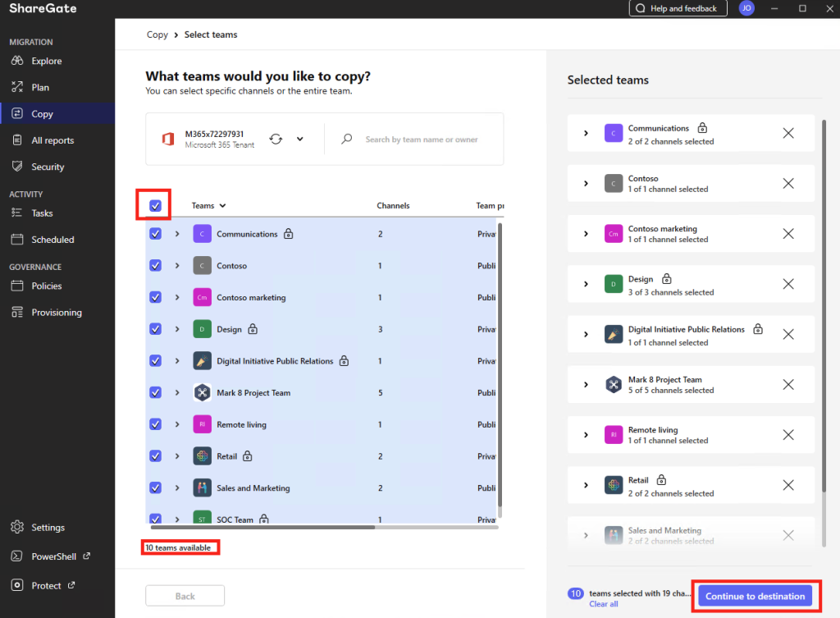Screen dimensions: 840x618
Task: Remove Contoso marketing from selected teams
Action: [788, 234]
